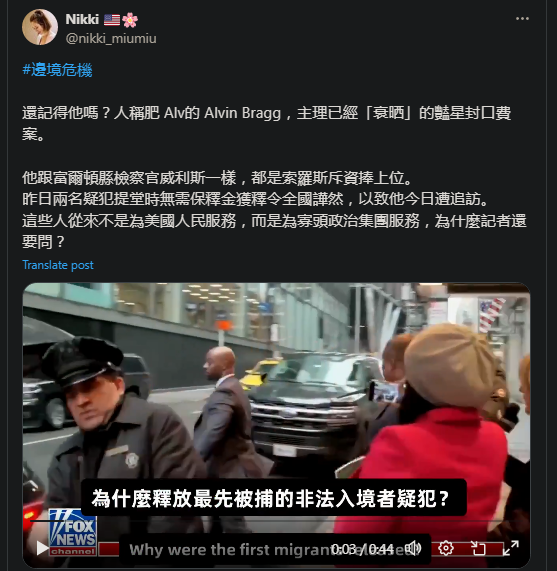Open the three-dot more options menu
The height and width of the screenshot is (571, 557).
[522, 19]
